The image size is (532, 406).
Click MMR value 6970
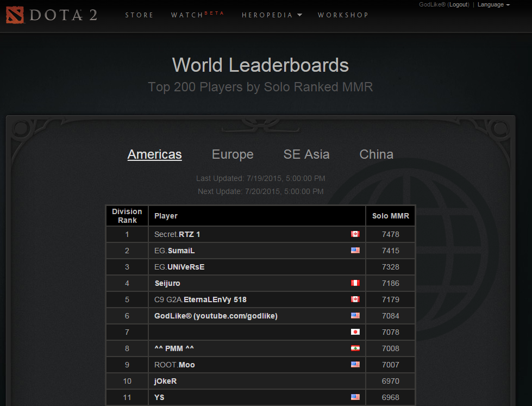[x=391, y=381]
